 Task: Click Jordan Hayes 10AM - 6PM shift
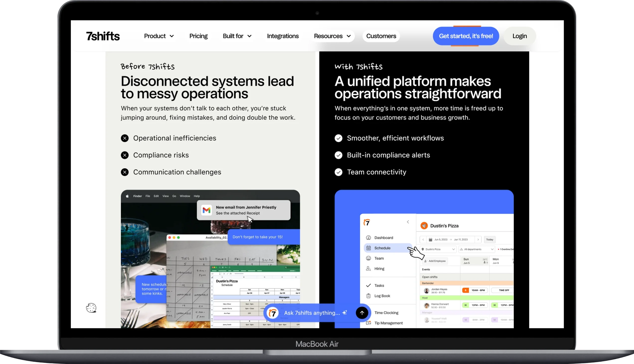(x=475, y=290)
